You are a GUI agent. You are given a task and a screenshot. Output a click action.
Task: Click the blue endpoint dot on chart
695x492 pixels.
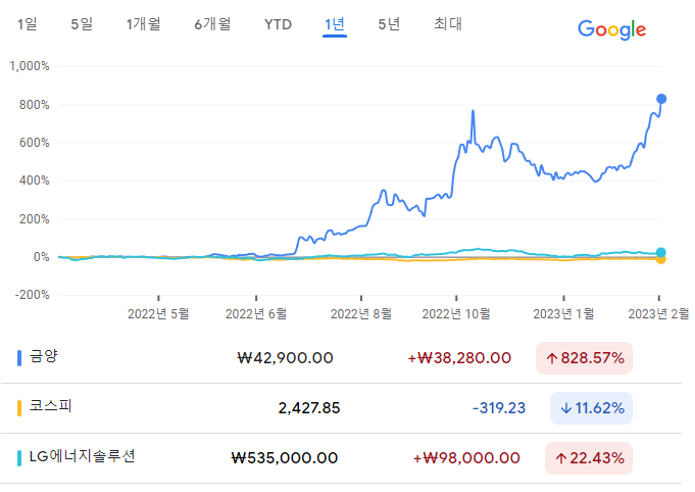(661, 99)
